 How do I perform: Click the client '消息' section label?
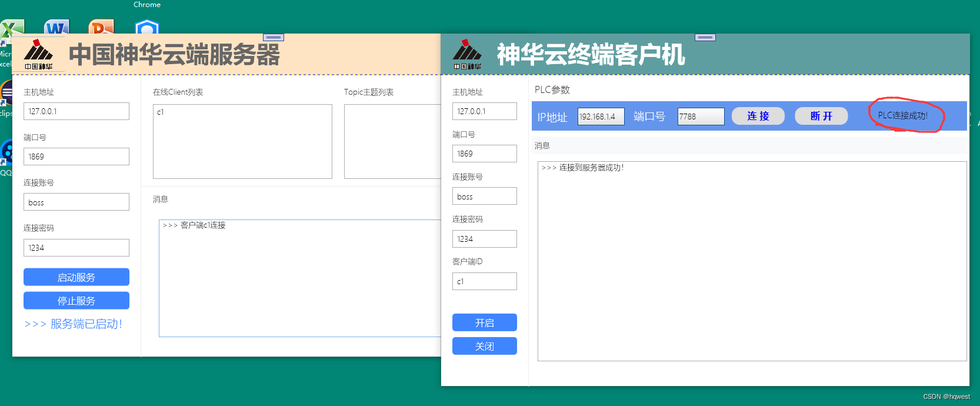coord(542,146)
